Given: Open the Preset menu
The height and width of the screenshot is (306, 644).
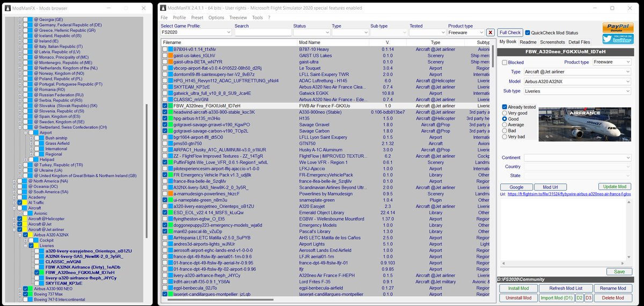Looking at the screenshot, I should [197, 18].
